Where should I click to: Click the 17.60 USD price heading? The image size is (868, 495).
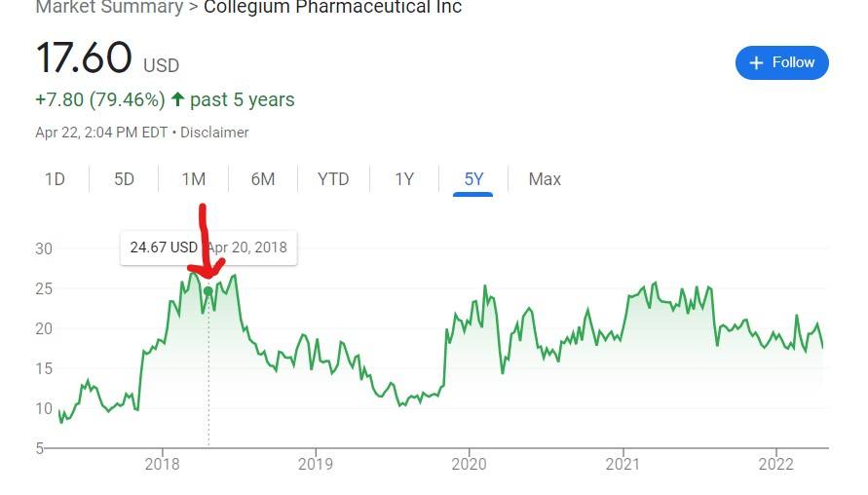click(107, 57)
